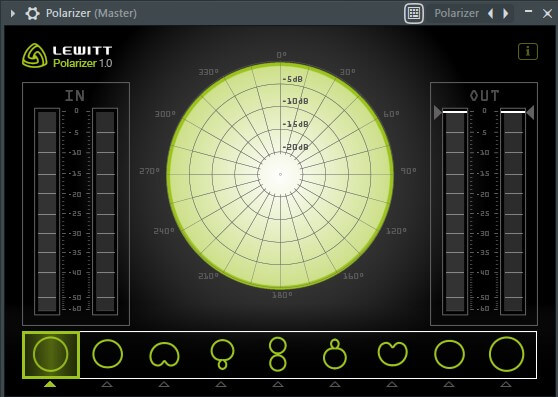Click the center of the polar diagram

click(280, 174)
